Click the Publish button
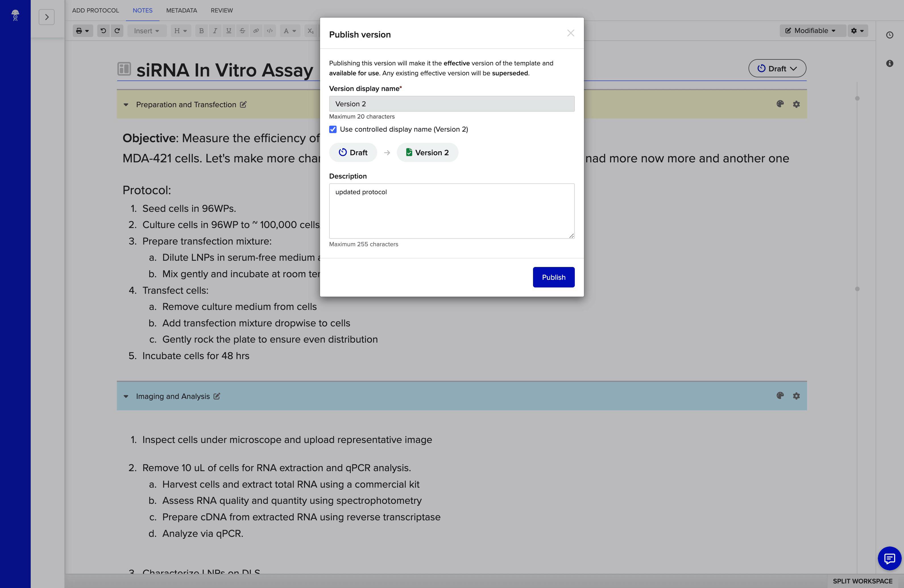904x588 pixels. tap(553, 277)
